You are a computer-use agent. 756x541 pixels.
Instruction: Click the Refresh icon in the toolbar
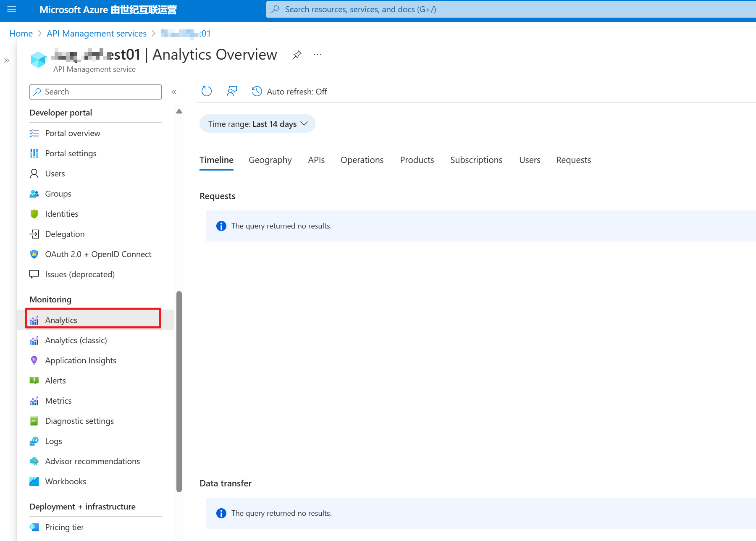pos(207,92)
